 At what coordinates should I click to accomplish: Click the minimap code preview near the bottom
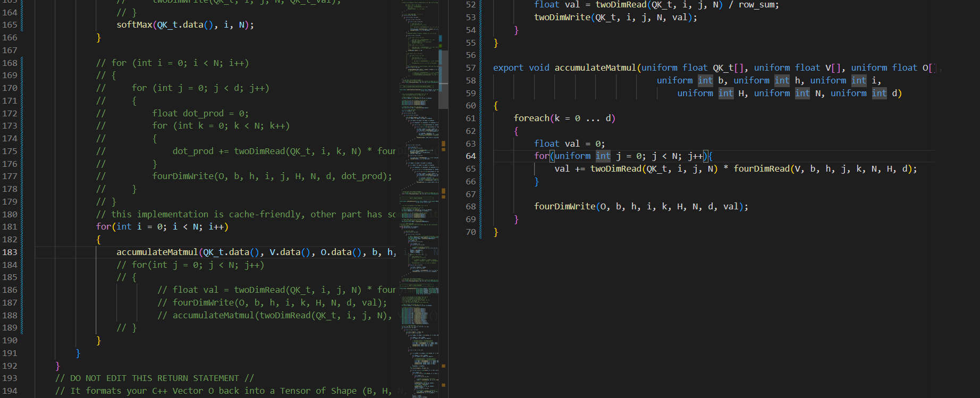(420, 367)
